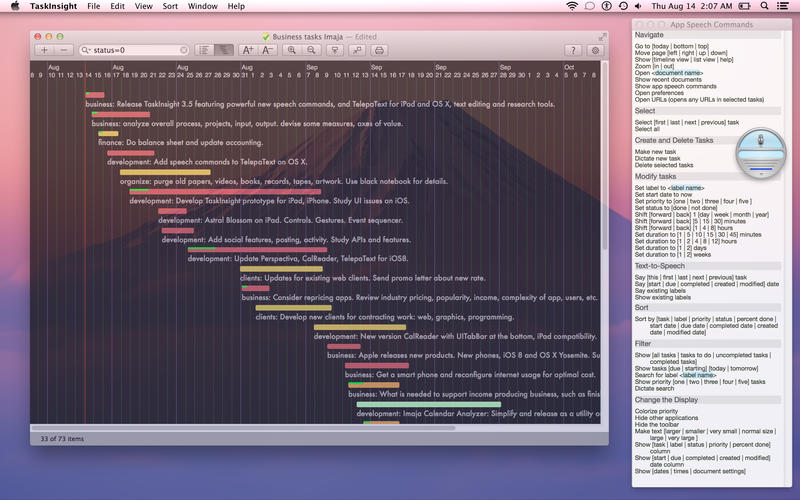The image size is (800, 500).
Task: Open the Apple menu
Action: [x=15, y=6]
